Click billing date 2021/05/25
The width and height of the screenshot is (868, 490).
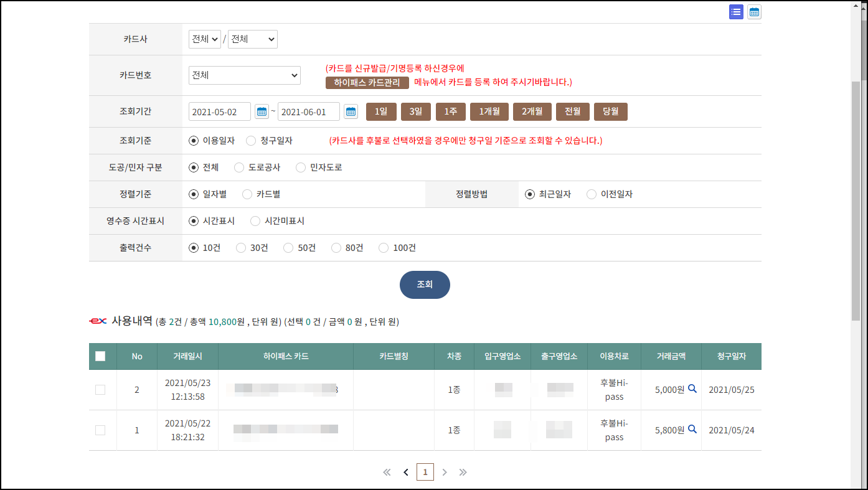tap(732, 390)
